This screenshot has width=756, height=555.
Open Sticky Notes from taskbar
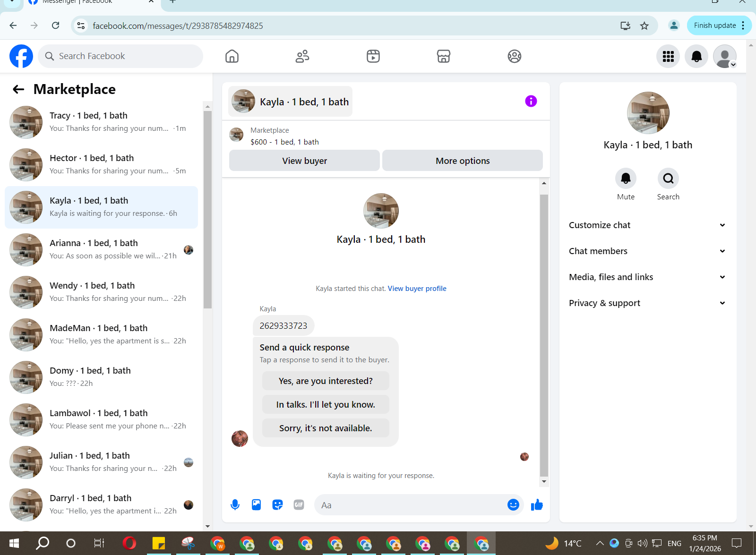[x=158, y=543]
